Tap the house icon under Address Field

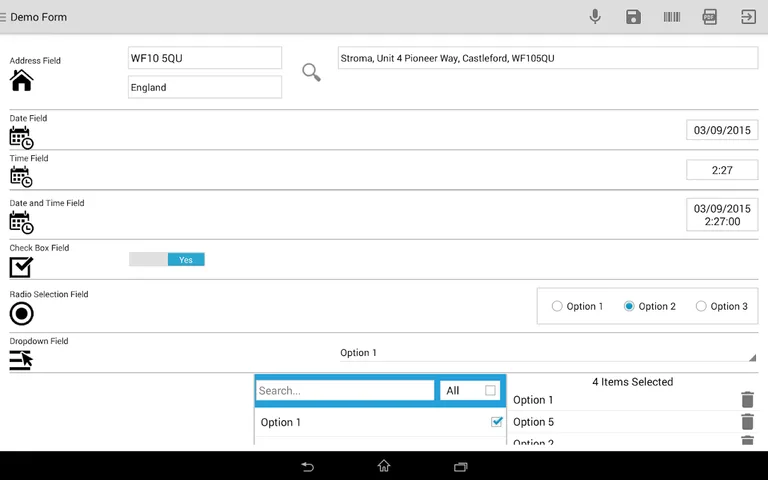(x=22, y=80)
